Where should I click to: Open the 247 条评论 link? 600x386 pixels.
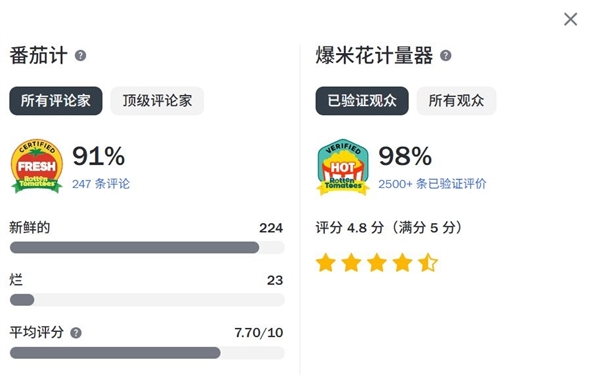pos(101,184)
